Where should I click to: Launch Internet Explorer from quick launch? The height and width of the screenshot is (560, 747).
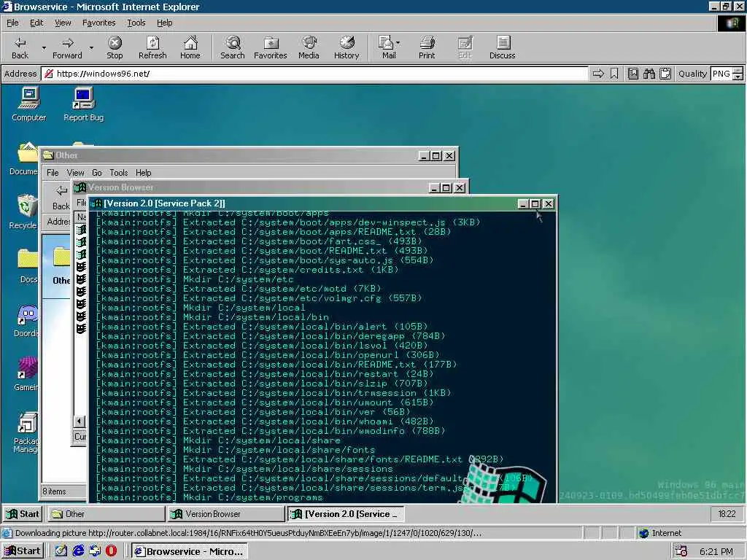point(78,551)
